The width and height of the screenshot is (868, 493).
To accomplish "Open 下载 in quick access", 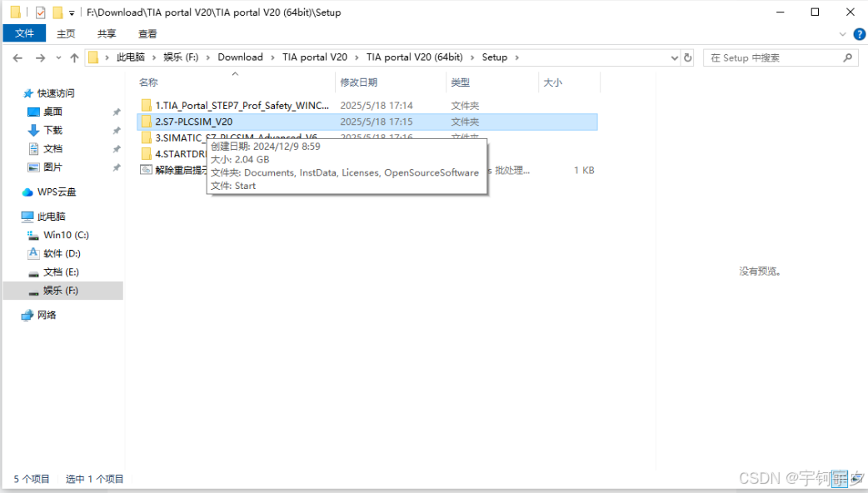I will click(x=53, y=130).
